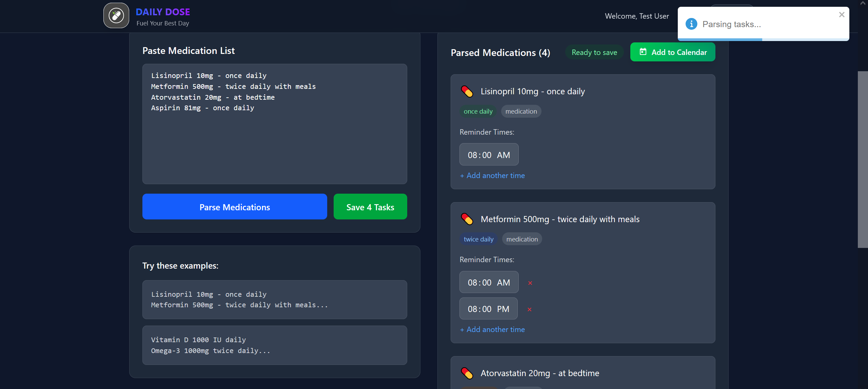The height and width of the screenshot is (389, 868).
Task: Click the page vertical scrollbar thumb
Action: click(863, 159)
